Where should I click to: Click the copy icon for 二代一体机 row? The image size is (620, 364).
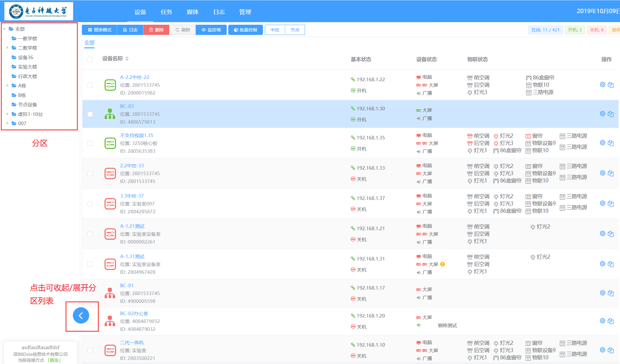pyautogui.click(x=611, y=350)
